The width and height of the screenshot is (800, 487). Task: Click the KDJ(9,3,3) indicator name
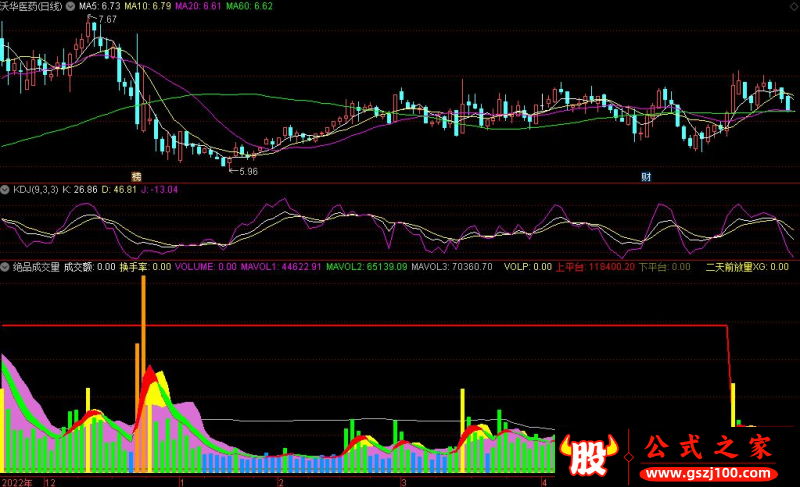coord(34,188)
